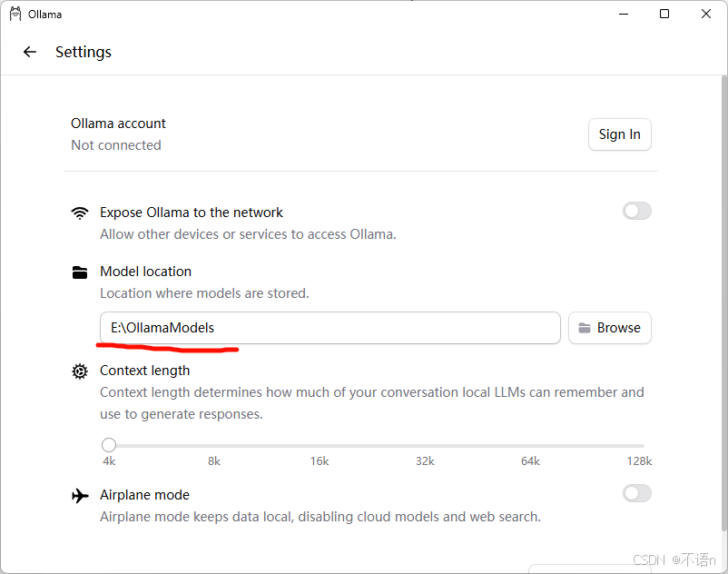728x574 pixels.
Task: Close the Ollama window
Action: (706, 14)
